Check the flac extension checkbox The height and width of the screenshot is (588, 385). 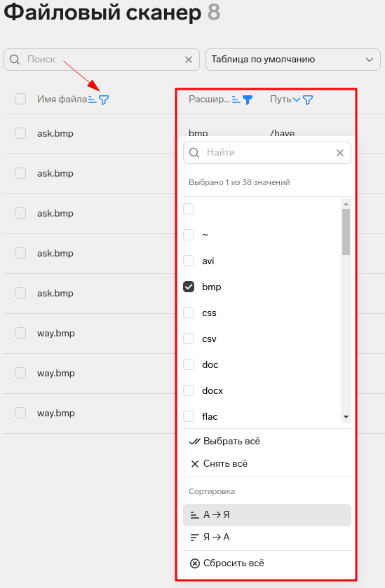pyautogui.click(x=189, y=416)
